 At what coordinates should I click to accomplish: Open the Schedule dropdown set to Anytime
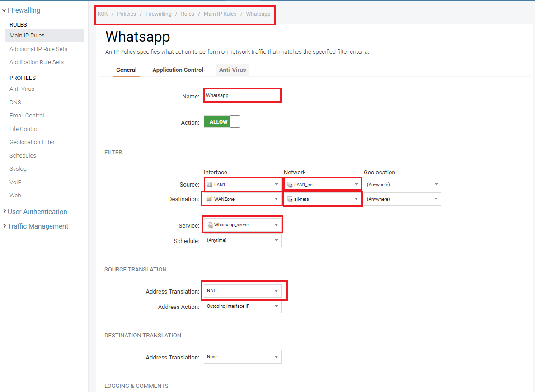click(x=243, y=240)
